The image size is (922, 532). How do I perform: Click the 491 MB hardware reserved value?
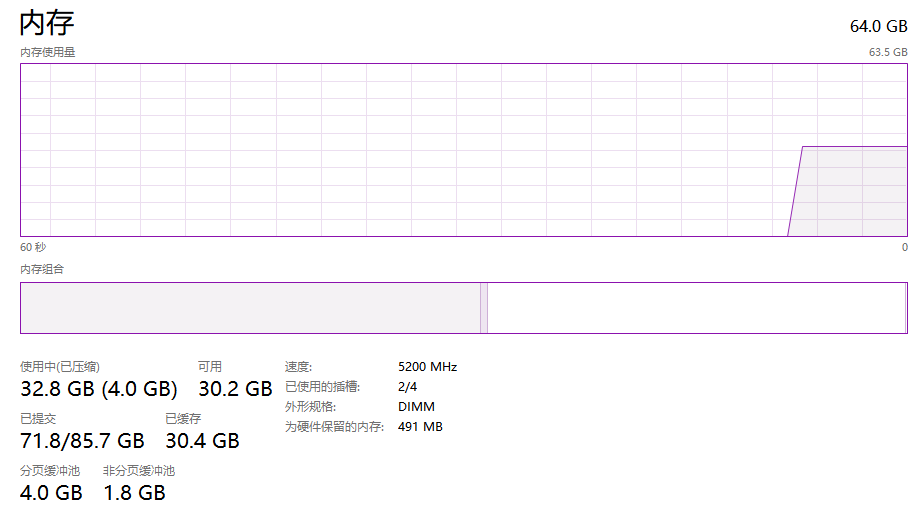coord(420,427)
